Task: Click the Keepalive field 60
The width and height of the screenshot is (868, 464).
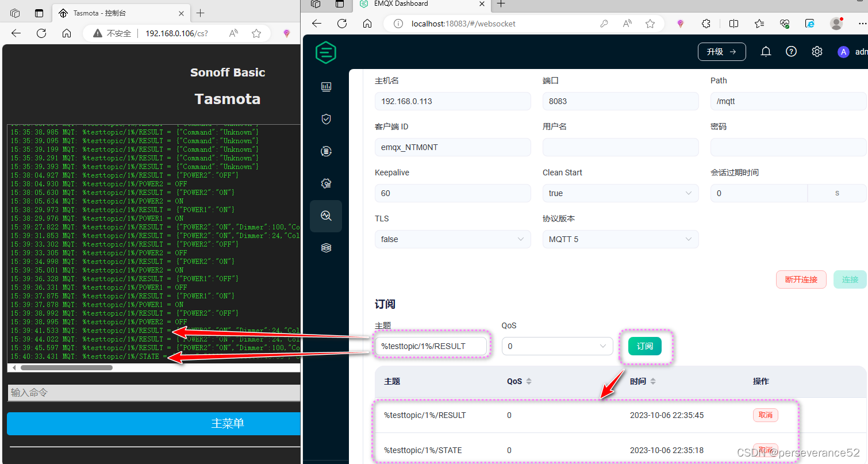Action: coord(452,193)
